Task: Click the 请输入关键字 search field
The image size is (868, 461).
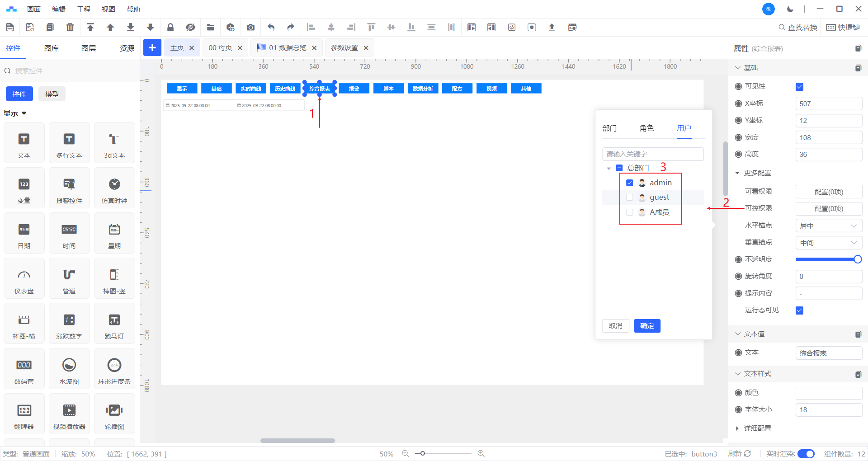Action: (x=653, y=154)
